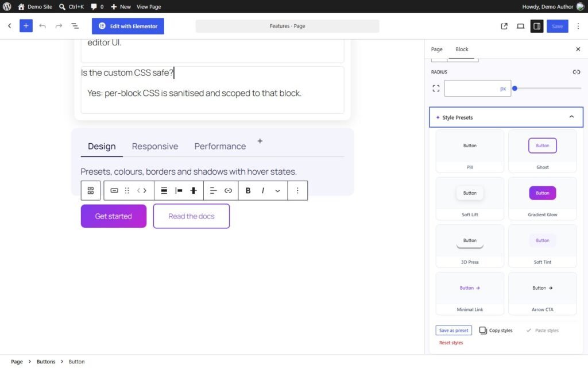Select parent Buttons block toolbar icon
Screen dimensions: 588x368
pyautogui.click(x=90, y=190)
